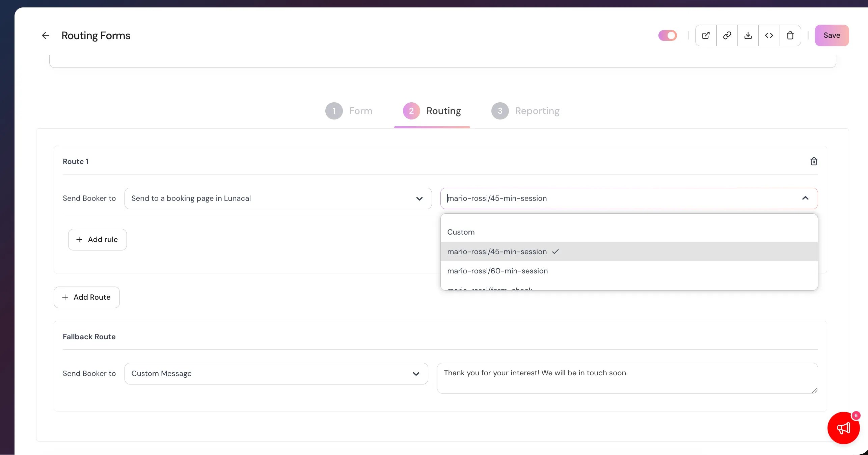
Task: Click into the fallback thank-you message textarea
Action: pos(627,378)
